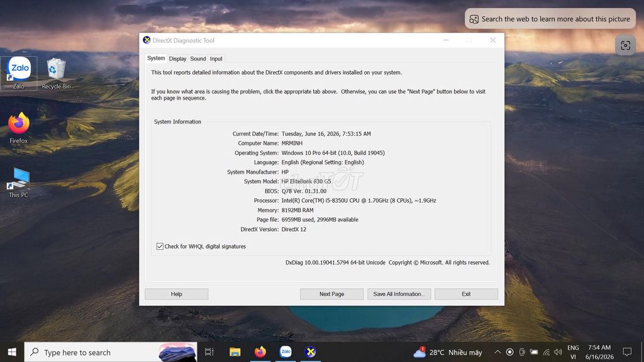Switch to the System tab

pyautogui.click(x=156, y=59)
